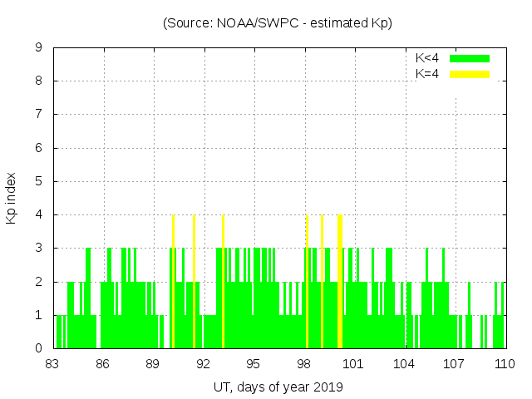Screen dimensions: 532x399
Task: Click the x-axis tick label 107
Action: click(x=455, y=364)
